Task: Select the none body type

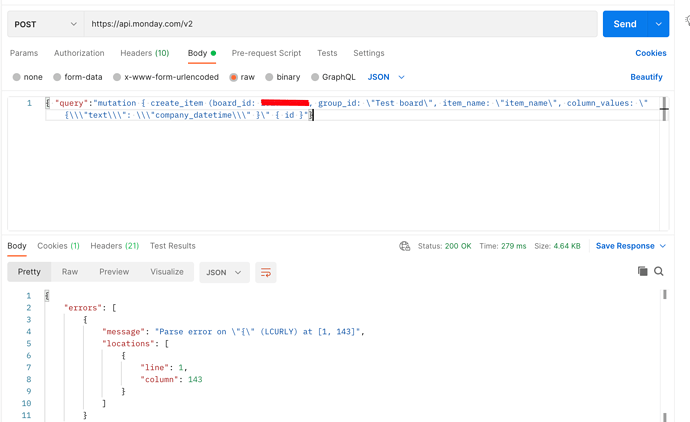Action: point(28,77)
